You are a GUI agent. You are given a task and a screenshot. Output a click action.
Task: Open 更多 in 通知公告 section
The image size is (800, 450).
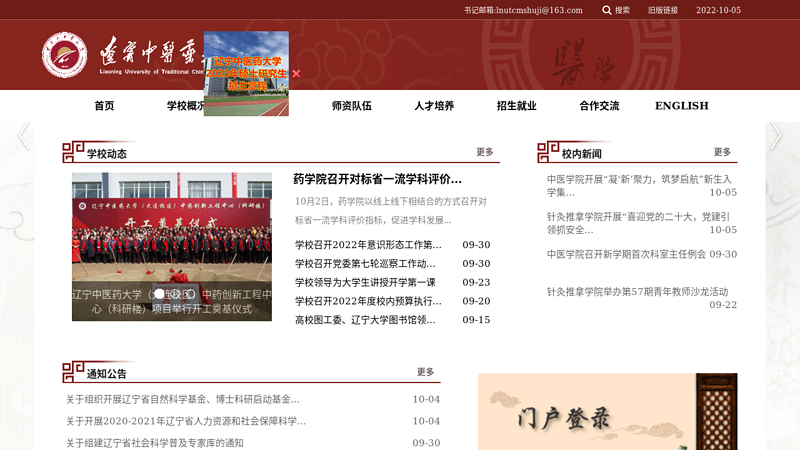pyautogui.click(x=425, y=371)
